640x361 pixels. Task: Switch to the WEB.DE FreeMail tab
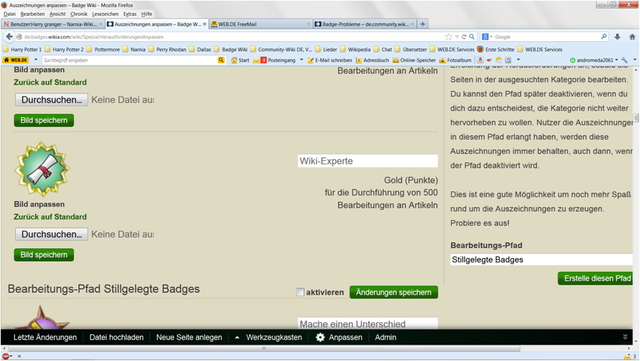tap(260, 24)
